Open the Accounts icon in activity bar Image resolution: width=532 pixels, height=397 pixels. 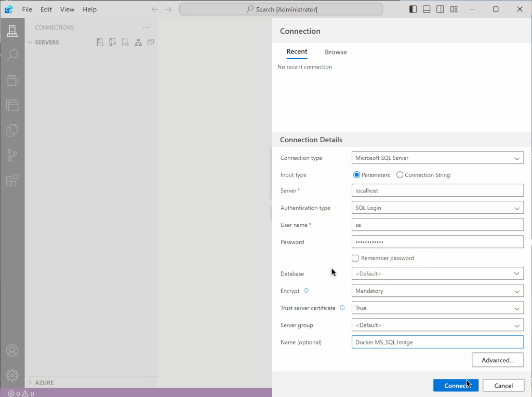(12, 350)
